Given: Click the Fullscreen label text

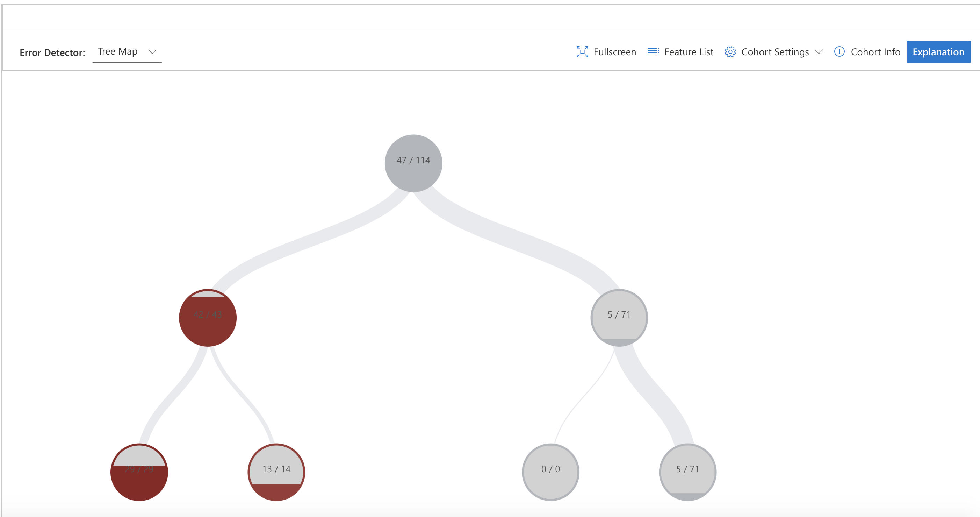Looking at the screenshot, I should point(615,52).
